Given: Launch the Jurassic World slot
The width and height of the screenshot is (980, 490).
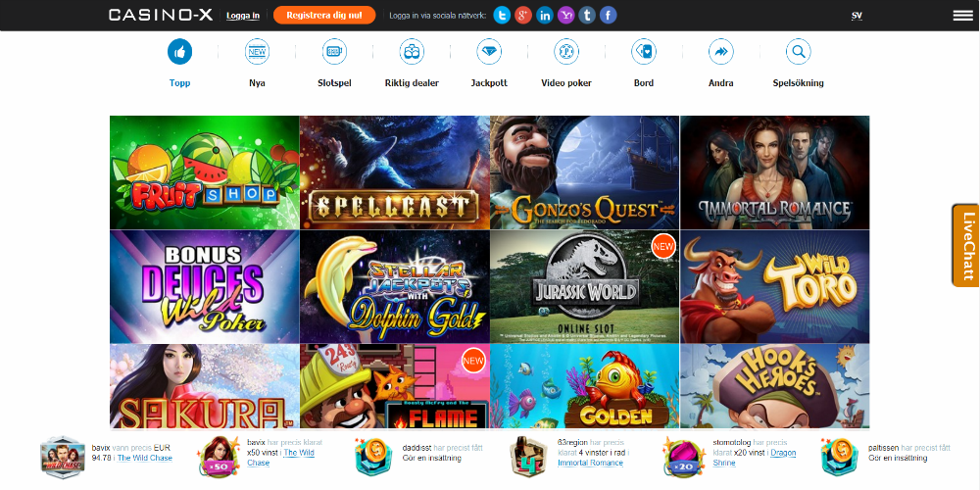Looking at the screenshot, I should pos(584,287).
